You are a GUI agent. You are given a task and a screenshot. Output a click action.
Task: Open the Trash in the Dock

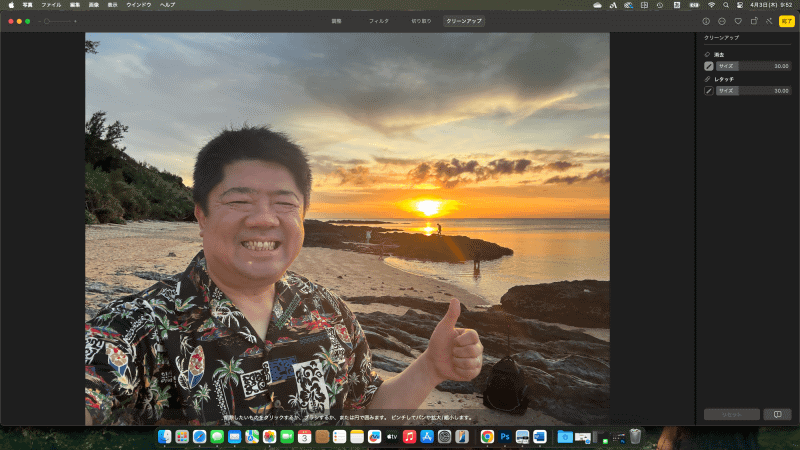(635, 437)
